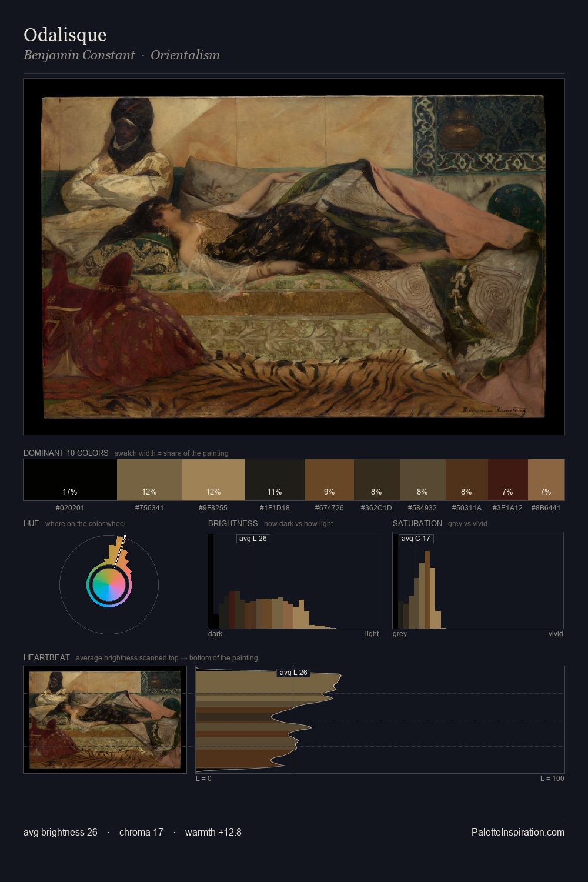Image resolution: width=588 pixels, height=882 pixels.
Task: Click the 'avg L 26' label in Brightness chart
Action: tap(253, 539)
